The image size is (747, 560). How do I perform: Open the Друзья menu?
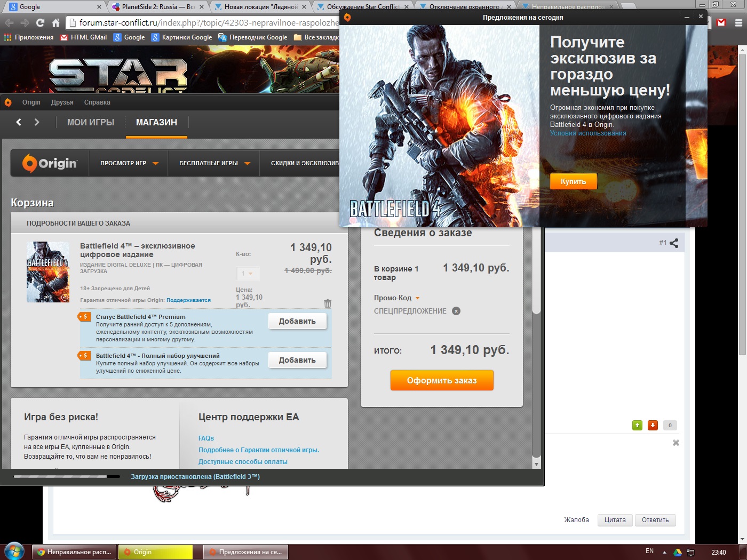62,102
